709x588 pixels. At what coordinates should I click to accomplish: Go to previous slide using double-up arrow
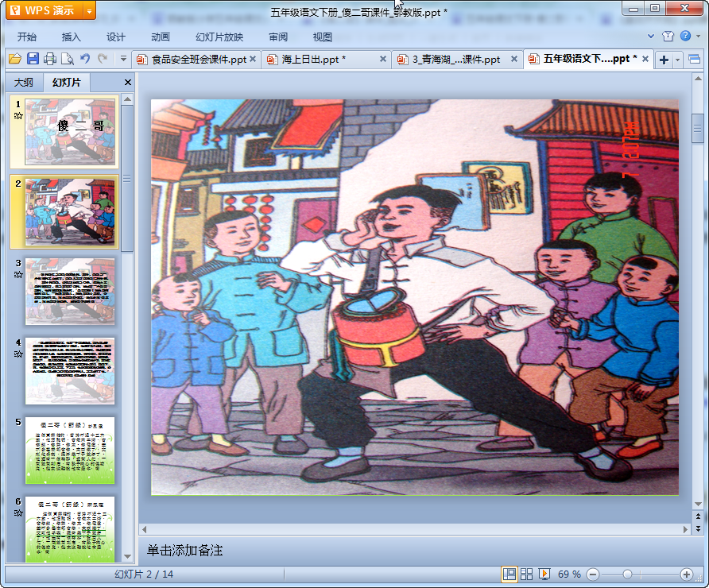tap(698, 516)
